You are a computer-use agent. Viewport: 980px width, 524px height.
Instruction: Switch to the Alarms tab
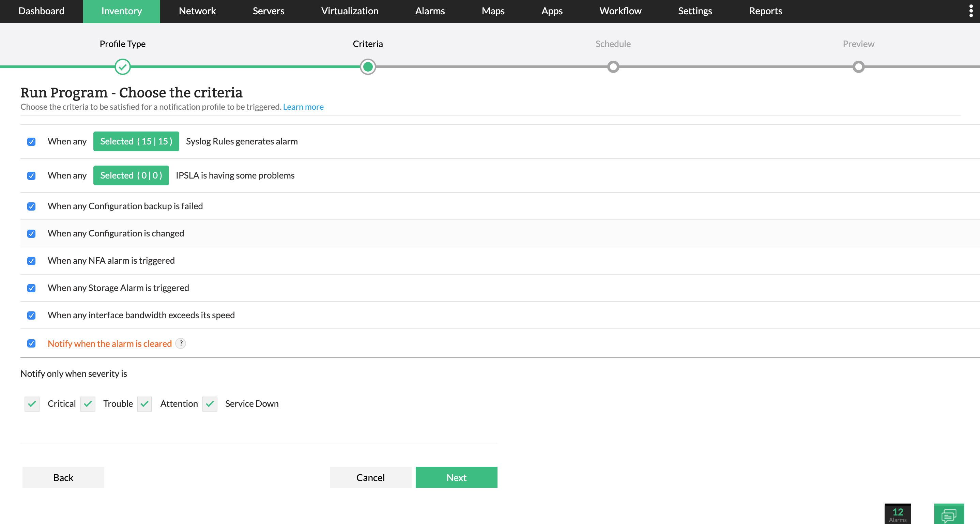429,11
